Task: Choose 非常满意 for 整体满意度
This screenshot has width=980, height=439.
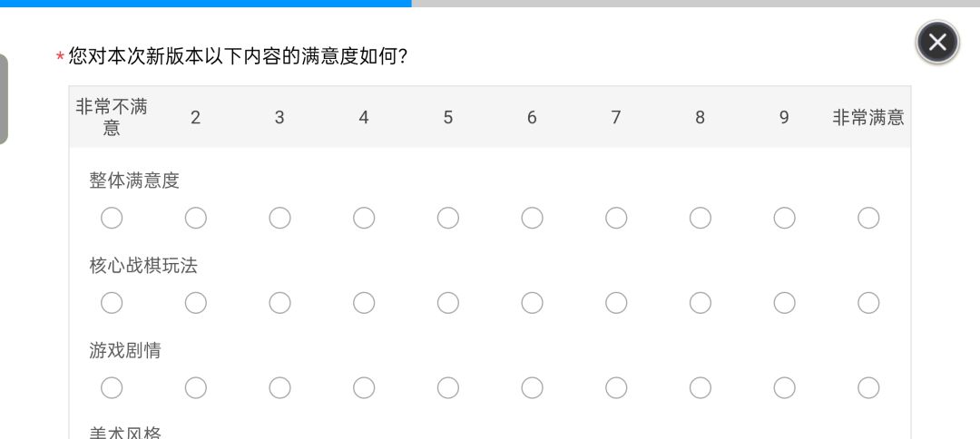Action: coord(868,218)
